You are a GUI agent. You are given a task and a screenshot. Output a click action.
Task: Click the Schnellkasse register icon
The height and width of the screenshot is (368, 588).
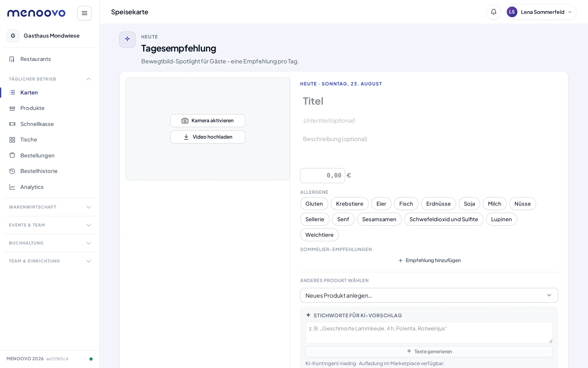click(x=12, y=124)
